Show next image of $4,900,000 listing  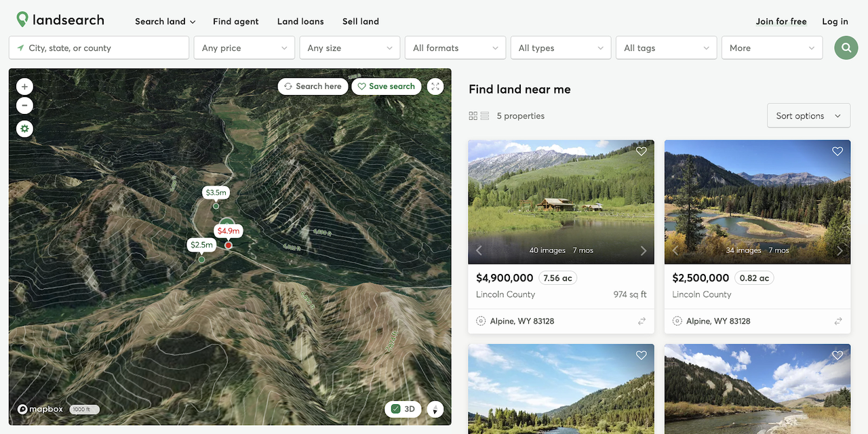point(644,251)
